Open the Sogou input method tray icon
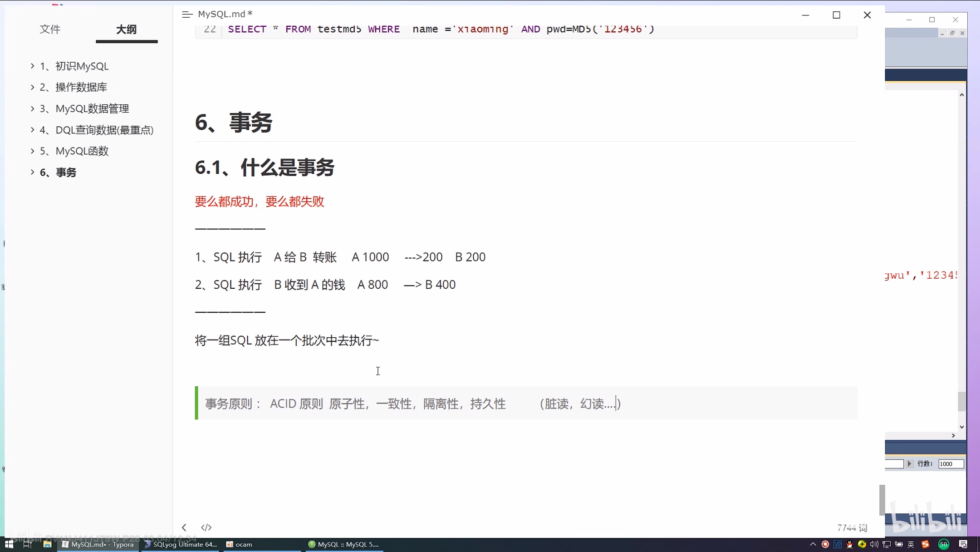 [925, 544]
